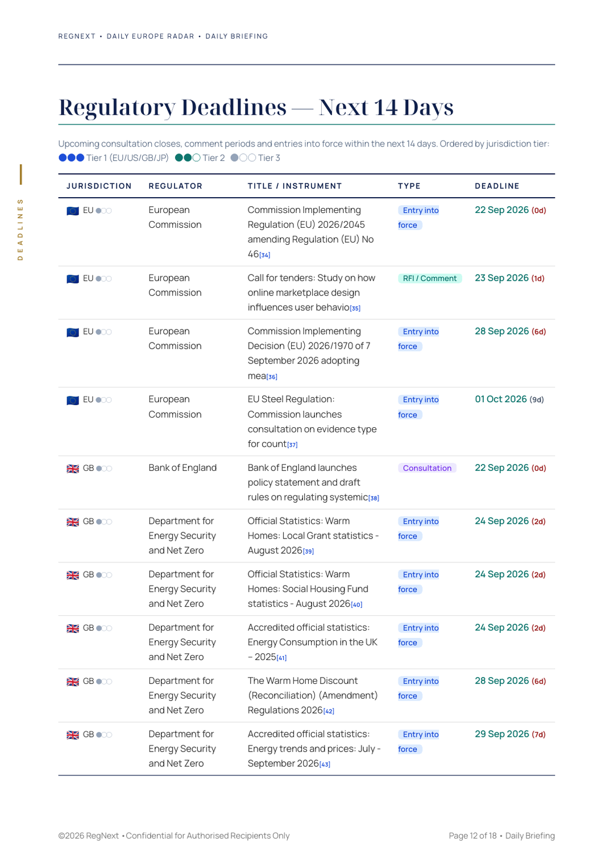Click the GB flag in the Energy trends and prices row
614x868 pixels.
(x=73, y=735)
